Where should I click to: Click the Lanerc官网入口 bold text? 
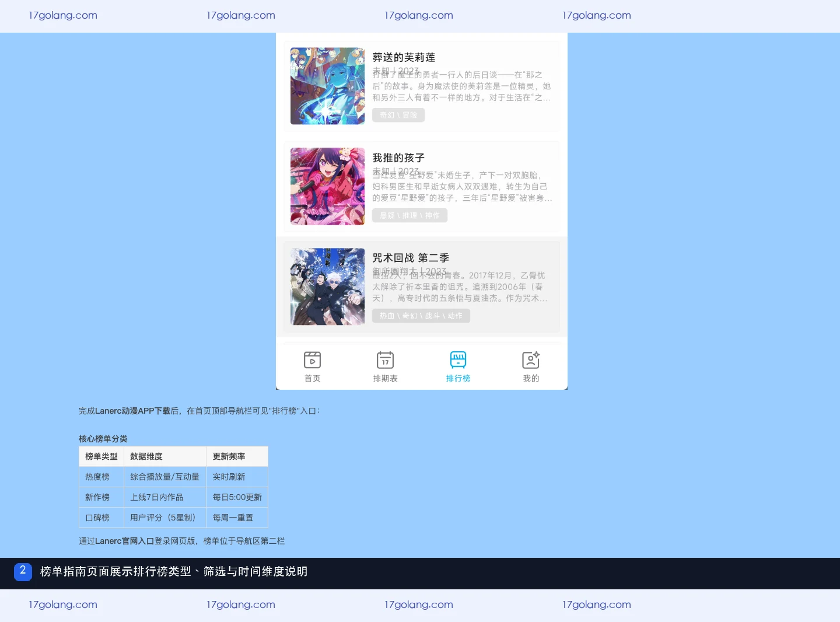[x=125, y=541]
